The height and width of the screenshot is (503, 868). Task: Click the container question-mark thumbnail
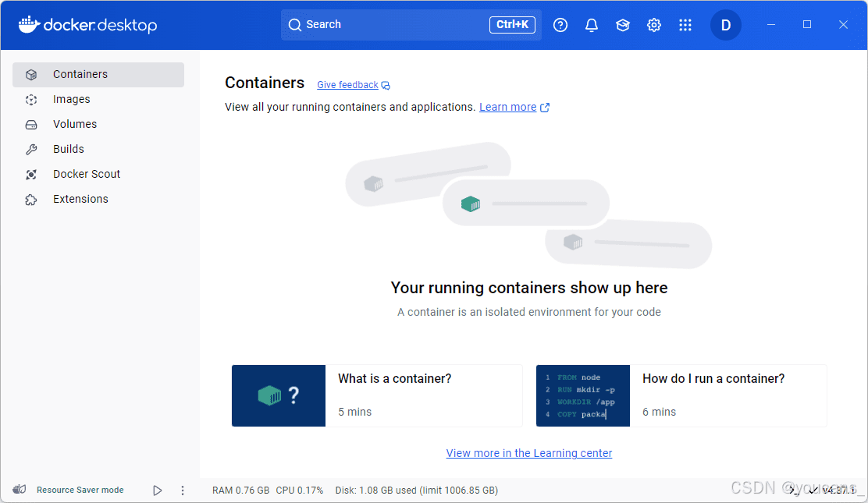point(279,395)
